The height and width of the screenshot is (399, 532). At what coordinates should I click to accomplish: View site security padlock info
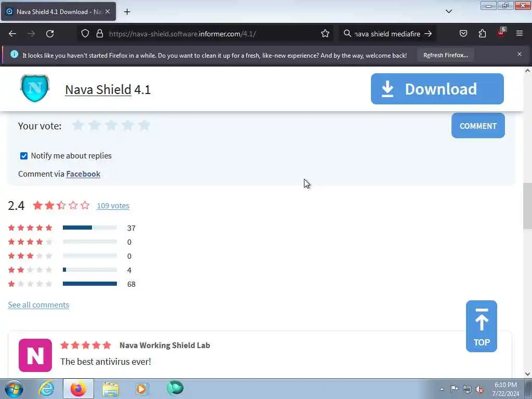click(99, 34)
